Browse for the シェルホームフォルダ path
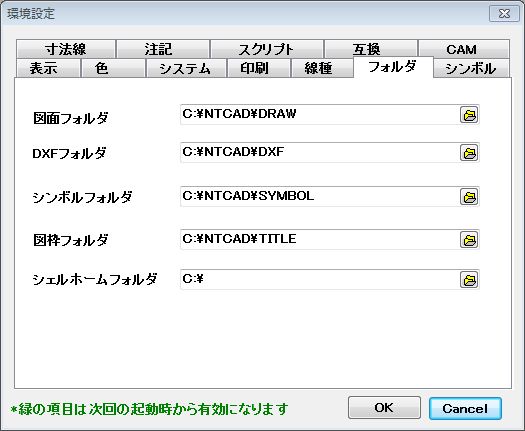This screenshot has height=431, width=525. point(469,279)
